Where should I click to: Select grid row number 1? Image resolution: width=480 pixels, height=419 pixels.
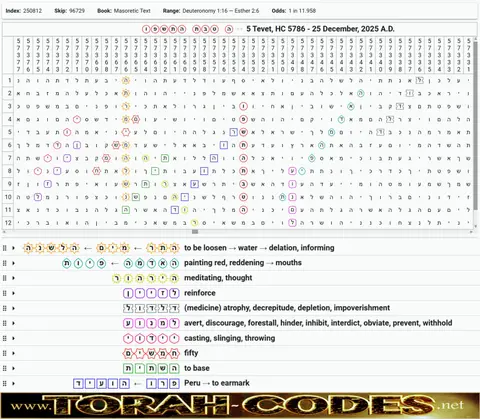pyautogui.click(x=9, y=80)
